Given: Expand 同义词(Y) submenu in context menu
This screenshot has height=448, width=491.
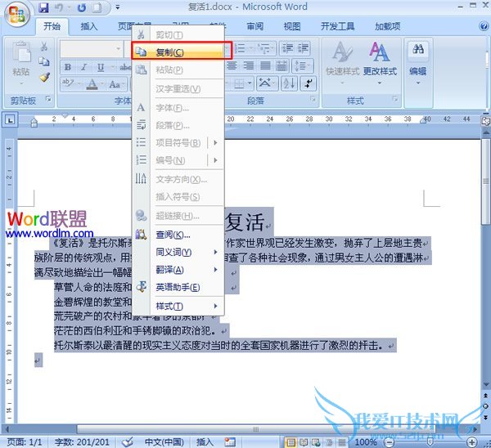Looking at the screenshot, I should pyautogui.click(x=178, y=252).
